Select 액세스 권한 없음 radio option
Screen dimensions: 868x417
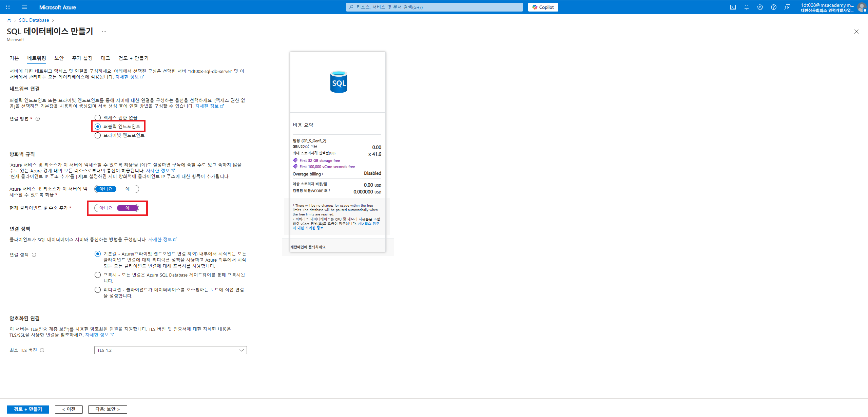tap(98, 117)
